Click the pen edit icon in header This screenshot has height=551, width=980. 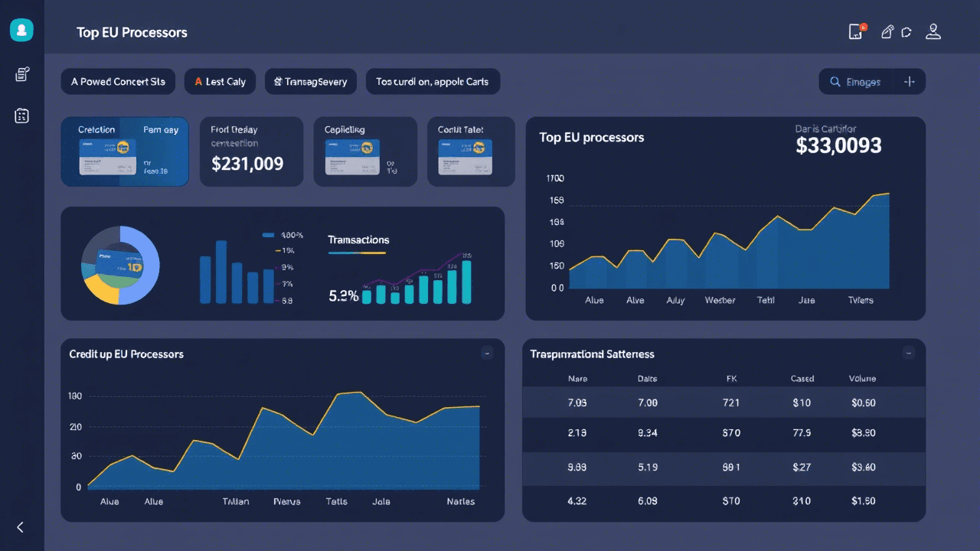click(x=887, y=31)
